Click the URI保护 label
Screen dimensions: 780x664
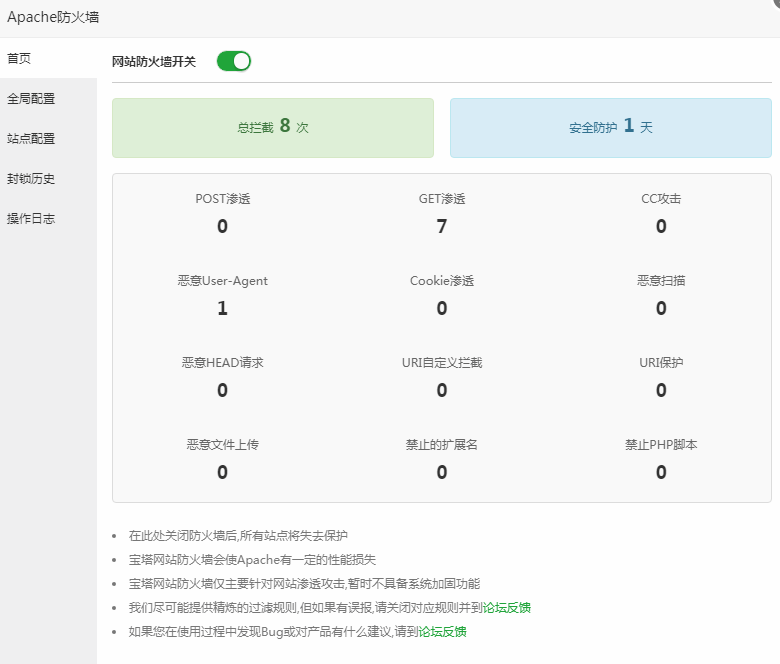pos(661,363)
